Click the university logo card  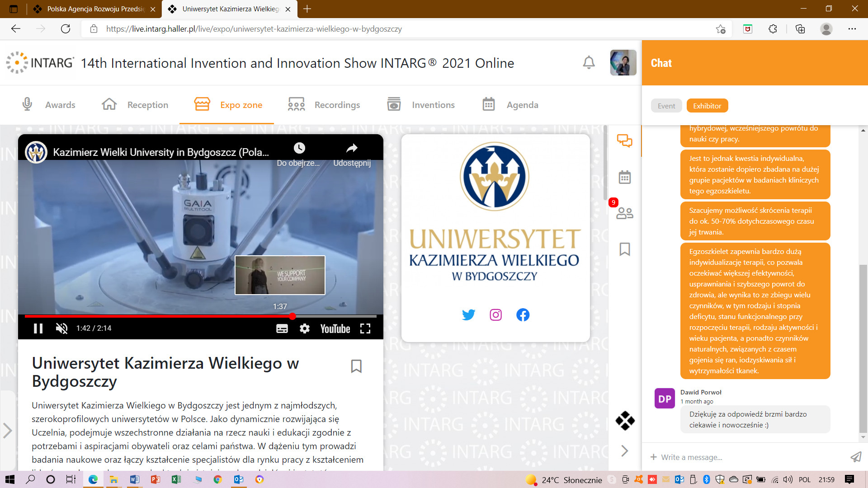[495, 238]
